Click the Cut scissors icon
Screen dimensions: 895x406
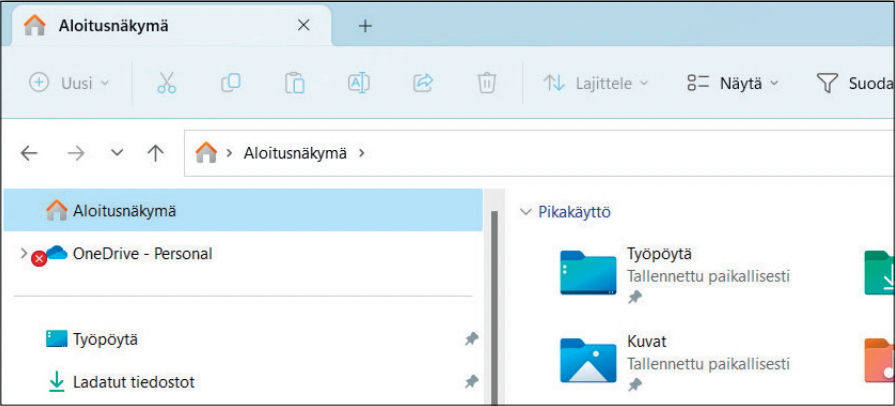tap(166, 84)
